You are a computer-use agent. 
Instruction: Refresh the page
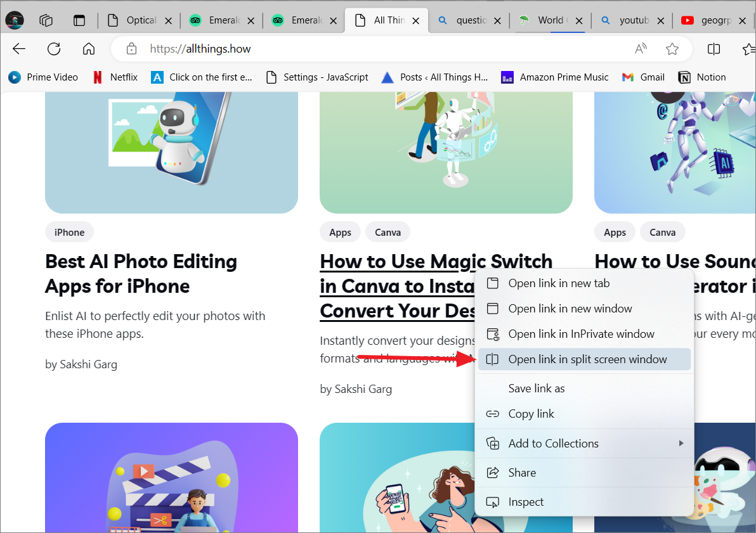coord(54,49)
